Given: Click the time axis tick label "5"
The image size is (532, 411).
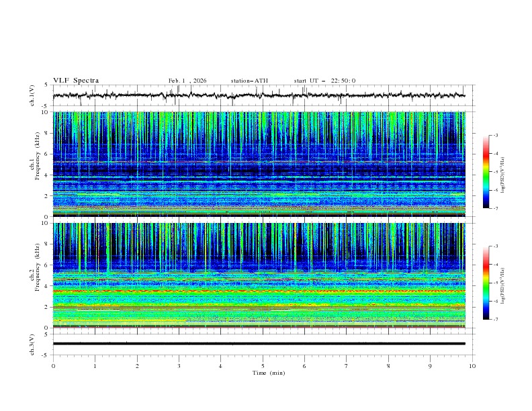Looking at the screenshot, I should point(263,366).
